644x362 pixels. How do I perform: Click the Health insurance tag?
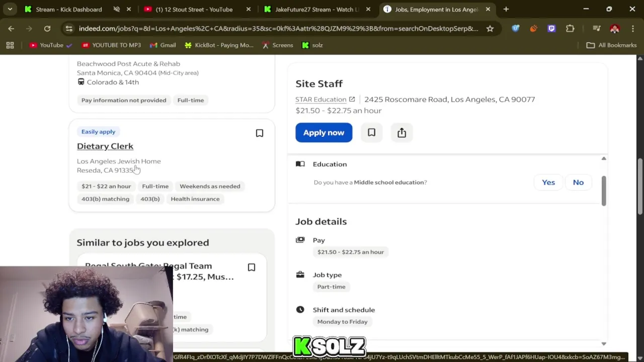coord(195,199)
